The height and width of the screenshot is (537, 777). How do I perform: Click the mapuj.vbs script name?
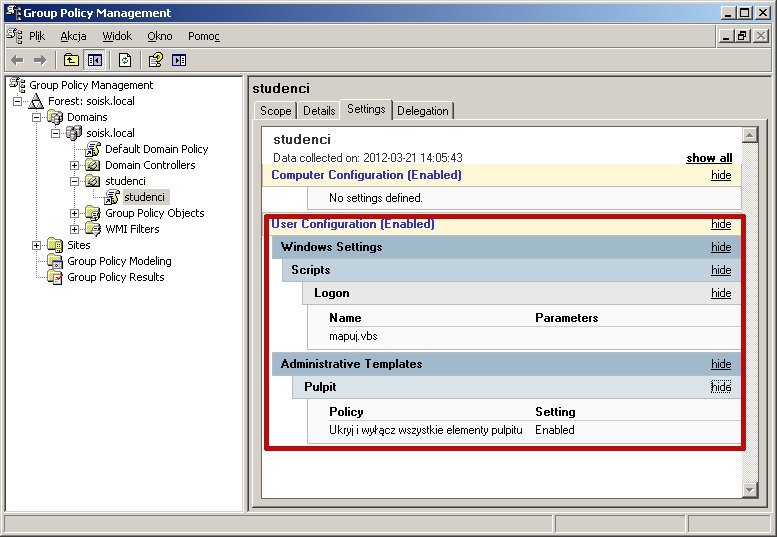(353, 336)
